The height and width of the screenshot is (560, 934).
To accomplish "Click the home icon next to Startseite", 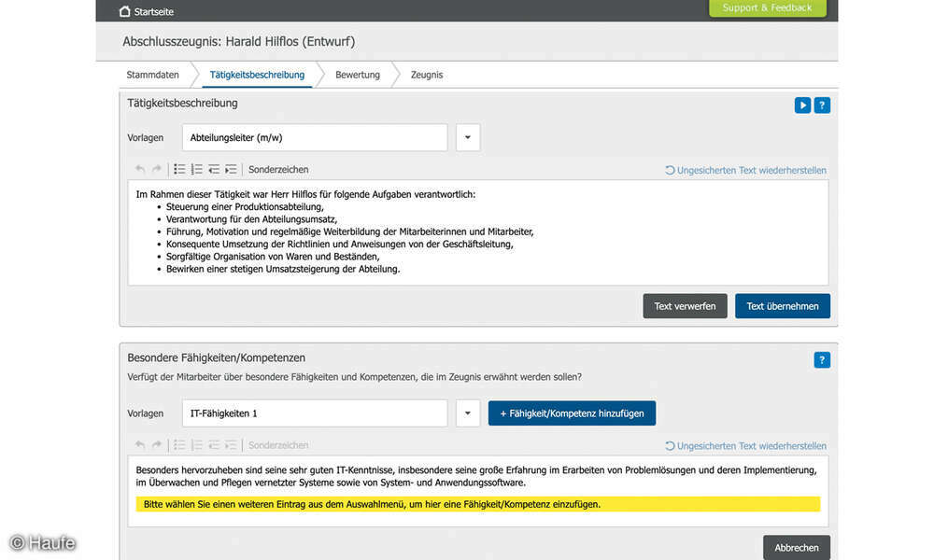I will (125, 12).
